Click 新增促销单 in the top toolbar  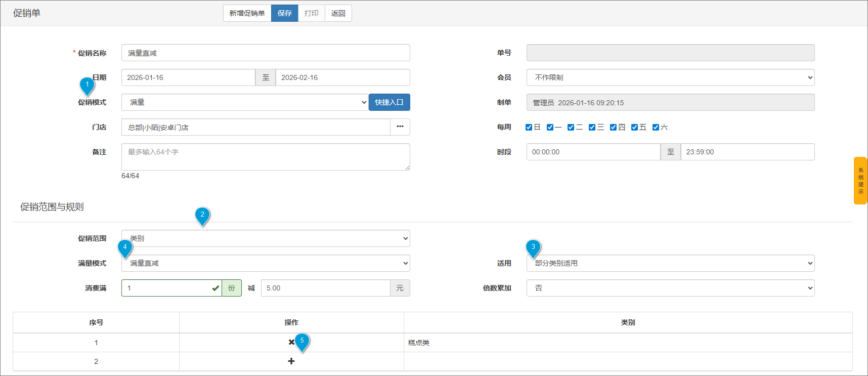tap(247, 13)
